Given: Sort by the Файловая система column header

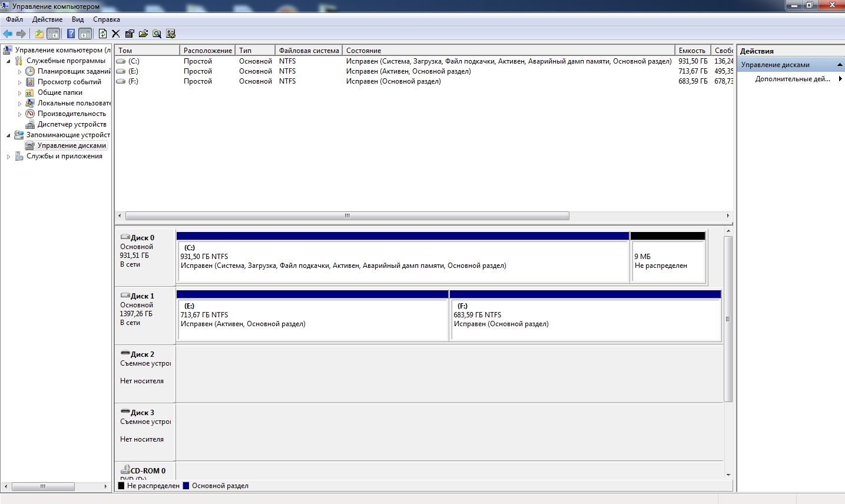Looking at the screenshot, I should click(309, 51).
